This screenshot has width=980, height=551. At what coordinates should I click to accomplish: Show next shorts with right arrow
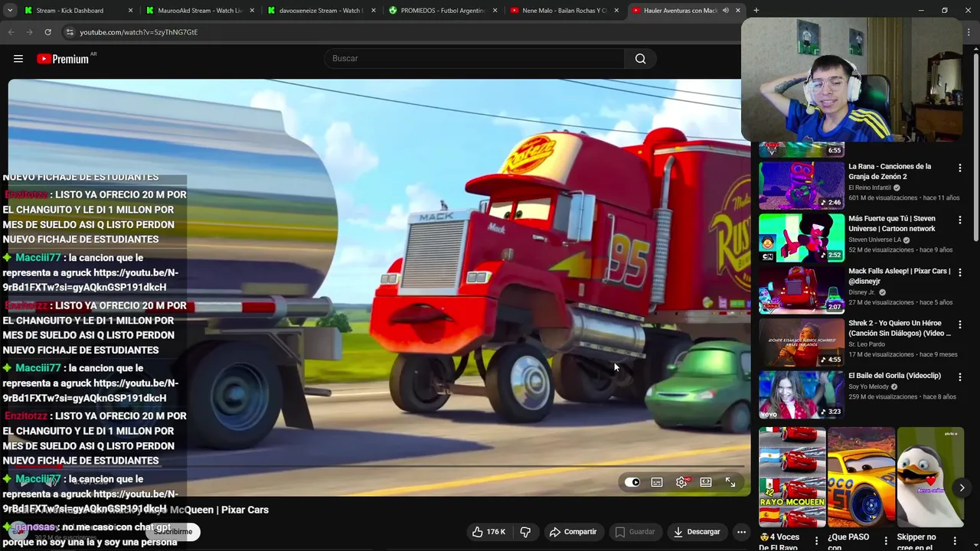coord(962,487)
